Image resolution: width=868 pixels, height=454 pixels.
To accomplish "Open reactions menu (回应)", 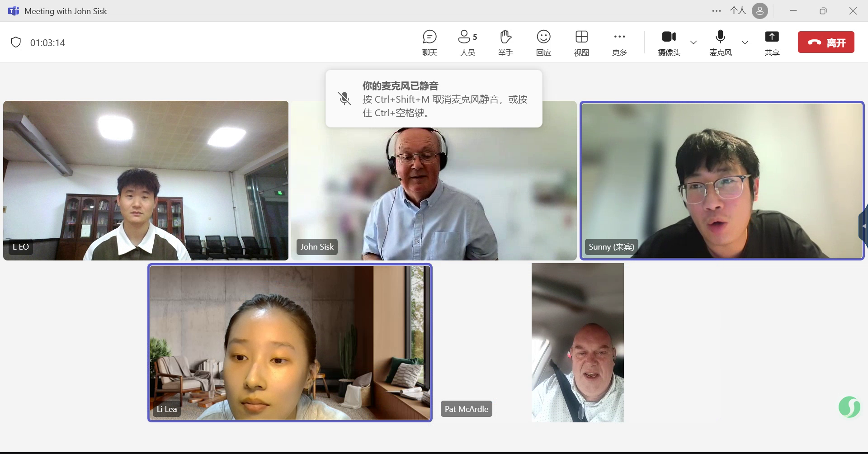I will point(543,43).
